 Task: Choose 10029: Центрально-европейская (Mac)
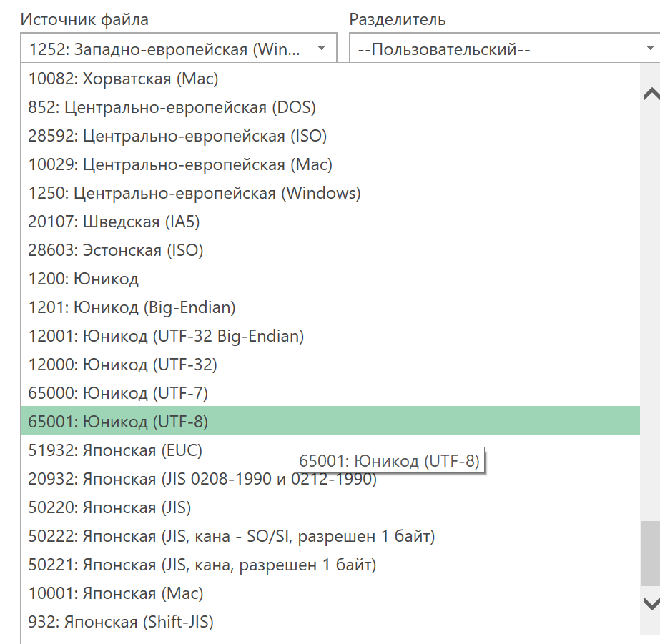[180, 164]
